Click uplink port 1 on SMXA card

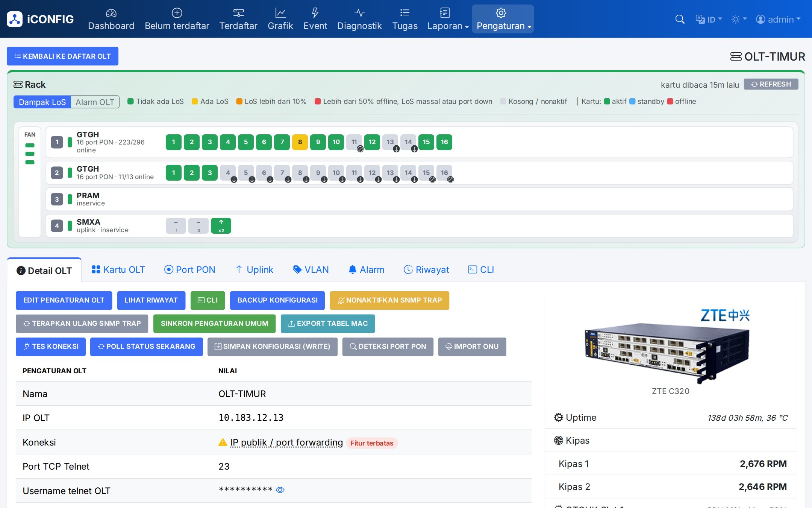(176, 226)
